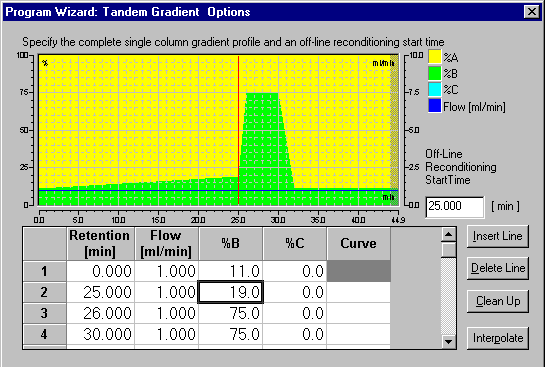Click the Retention cell showing 26.000

[x=100, y=313]
